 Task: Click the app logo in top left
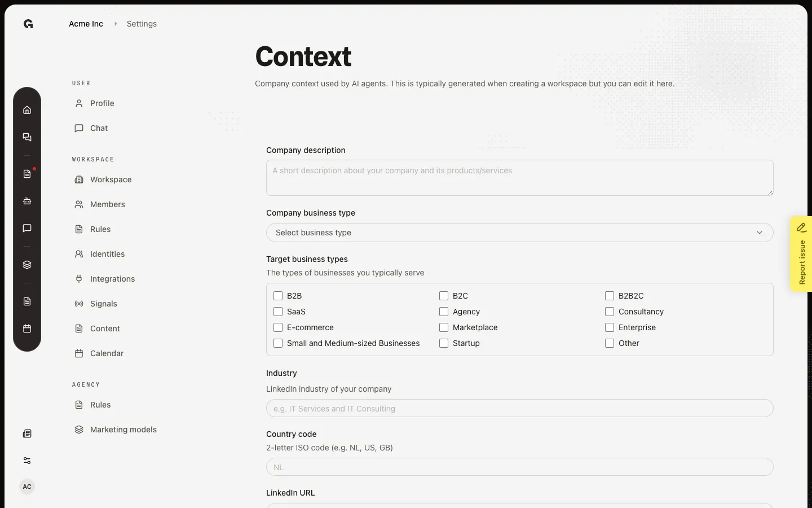click(x=28, y=24)
